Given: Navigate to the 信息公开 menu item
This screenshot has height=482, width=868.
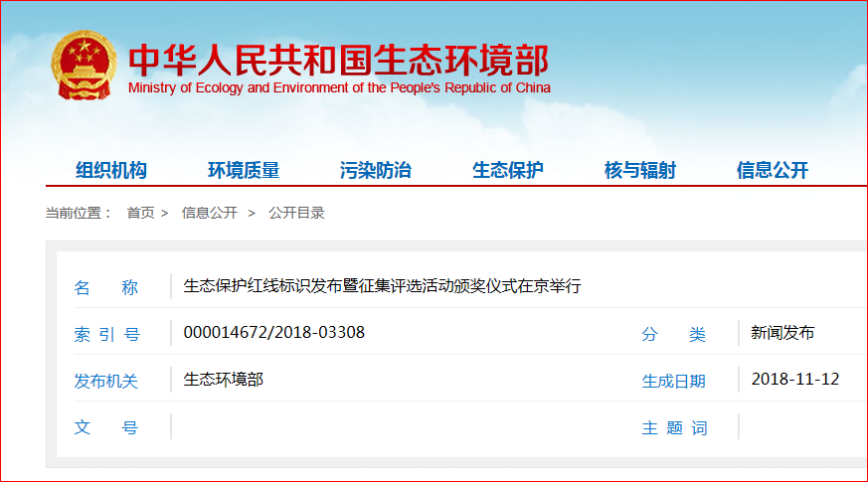Looking at the screenshot, I should 773,170.
